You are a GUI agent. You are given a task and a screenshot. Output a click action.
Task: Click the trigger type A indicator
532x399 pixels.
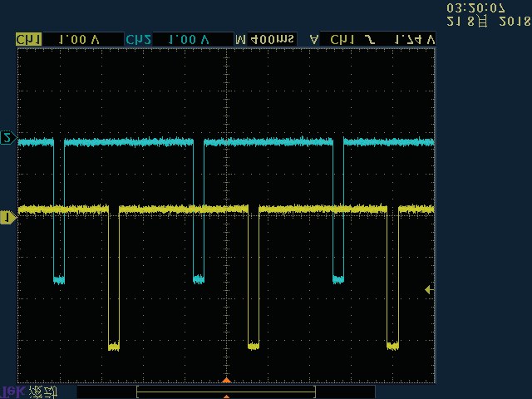click(313, 39)
